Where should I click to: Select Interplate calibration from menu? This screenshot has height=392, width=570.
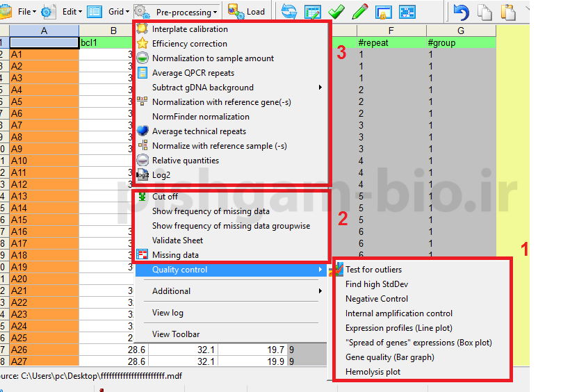pos(190,29)
